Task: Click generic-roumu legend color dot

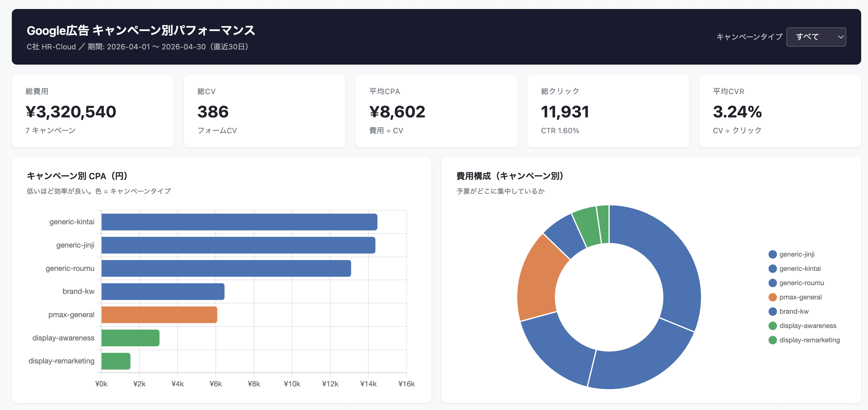Action: tap(773, 283)
